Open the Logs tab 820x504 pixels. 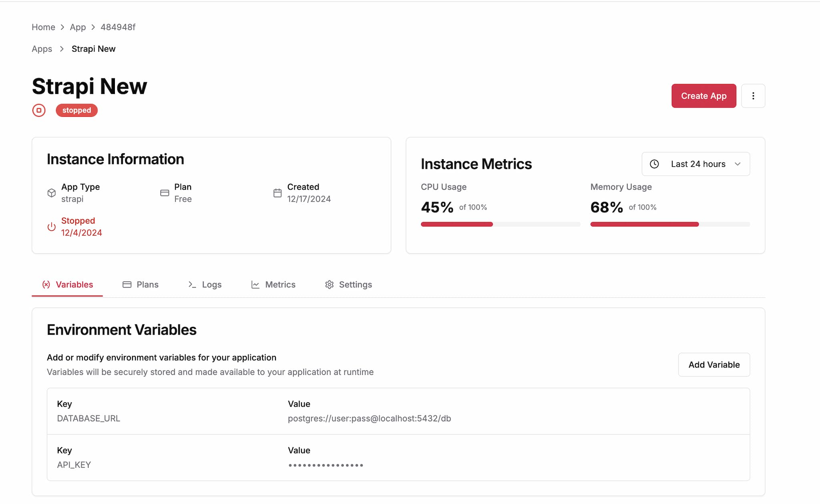tap(205, 284)
